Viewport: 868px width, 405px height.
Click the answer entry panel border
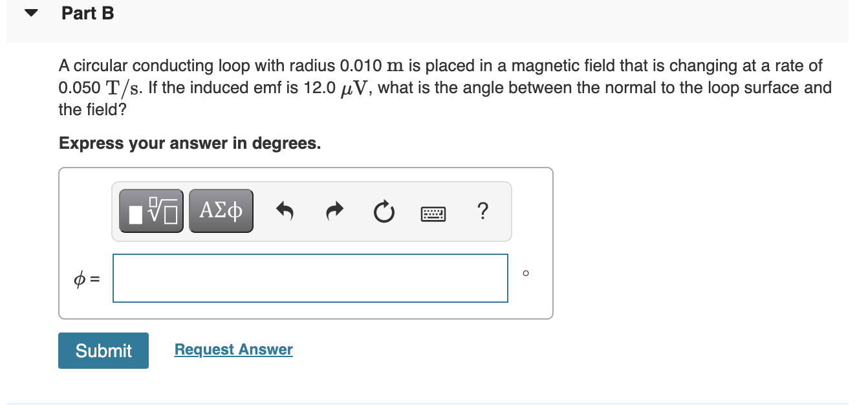point(306,169)
